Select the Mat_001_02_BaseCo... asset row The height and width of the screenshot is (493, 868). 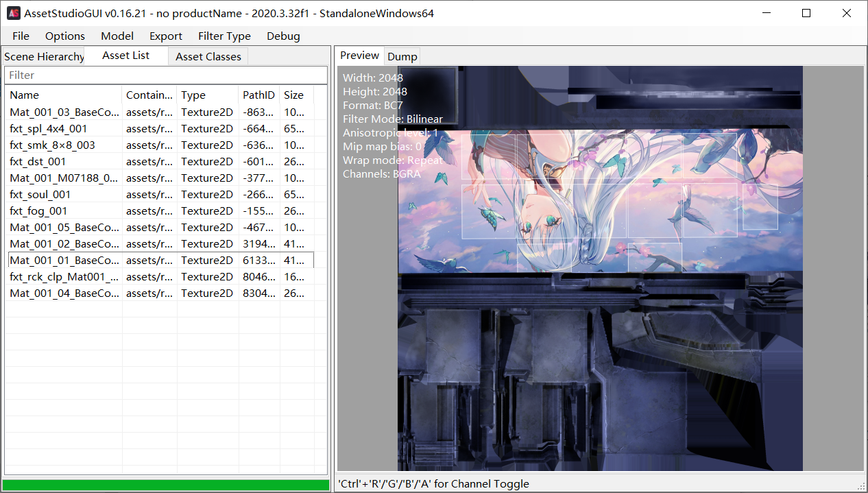[x=160, y=243]
